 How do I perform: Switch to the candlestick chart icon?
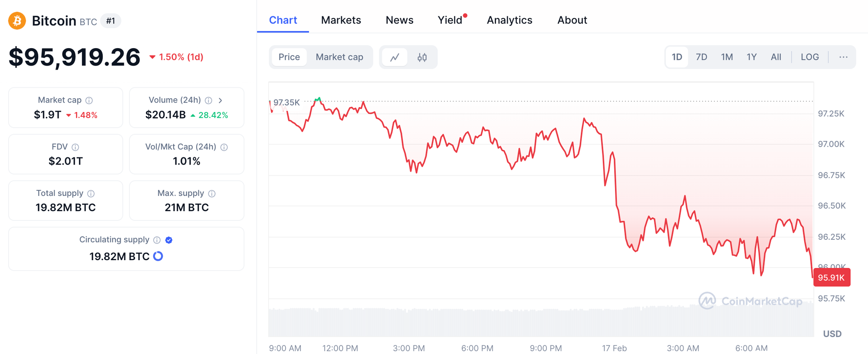pos(422,57)
